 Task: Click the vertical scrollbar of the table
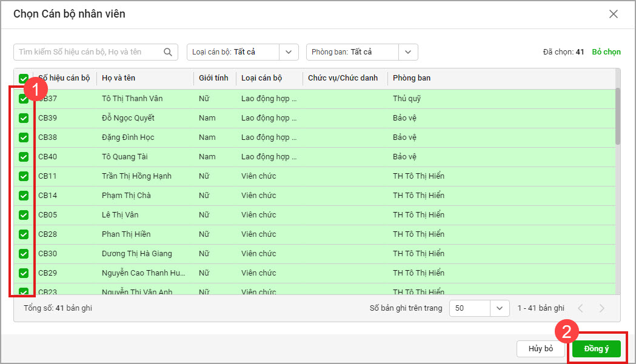tap(617, 115)
